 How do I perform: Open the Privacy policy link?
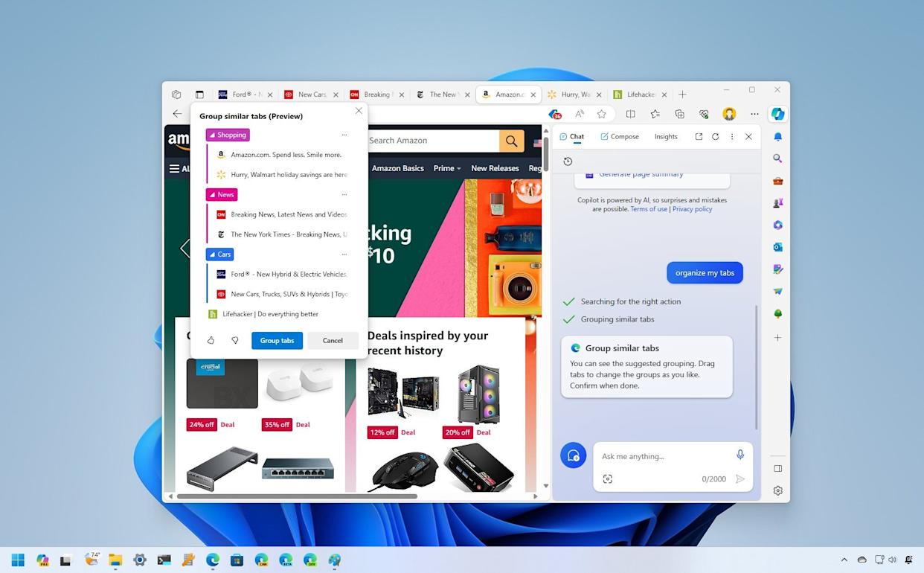[x=692, y=209]
